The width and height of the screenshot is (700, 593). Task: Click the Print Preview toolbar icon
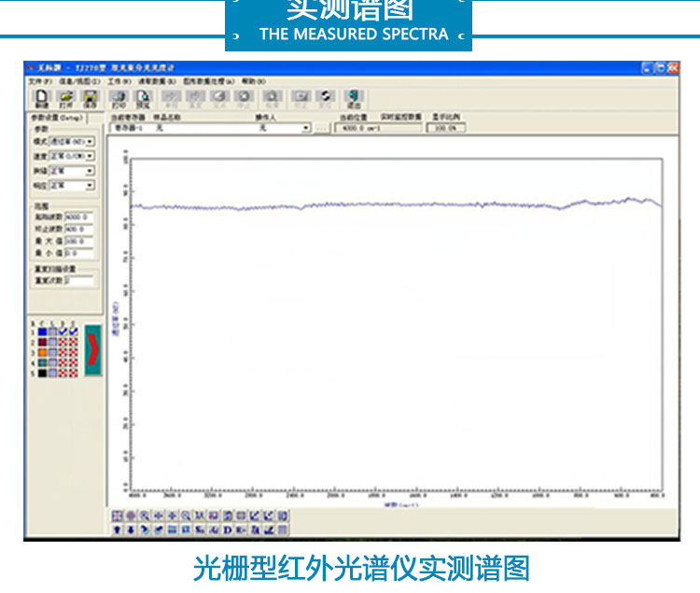(x=144, y=99)
